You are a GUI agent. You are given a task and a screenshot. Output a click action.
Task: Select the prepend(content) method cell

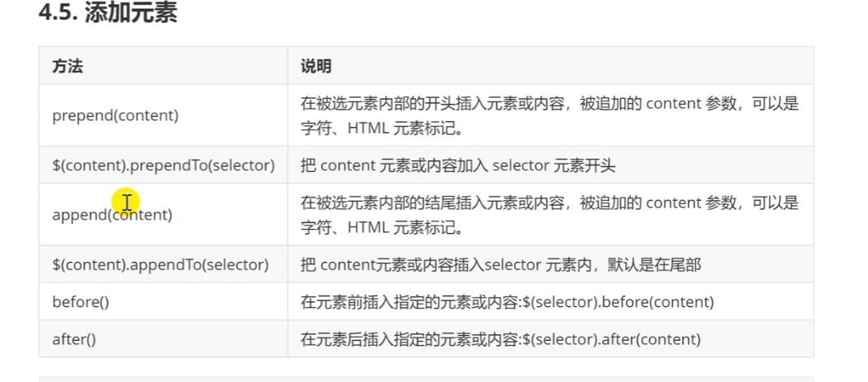[x=115, y=115]
